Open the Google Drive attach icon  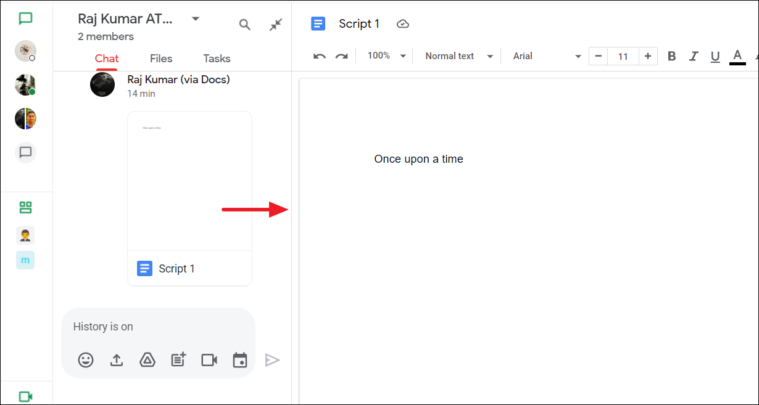tap(147, 360)
